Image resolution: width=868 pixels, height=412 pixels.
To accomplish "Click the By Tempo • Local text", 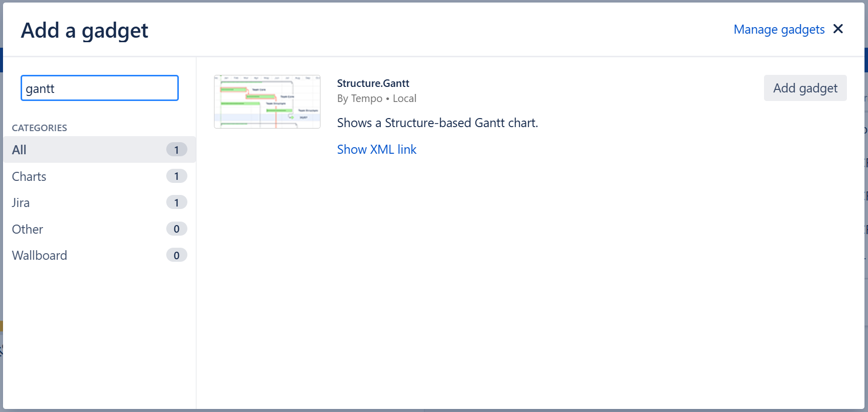I will coord(377,98).
